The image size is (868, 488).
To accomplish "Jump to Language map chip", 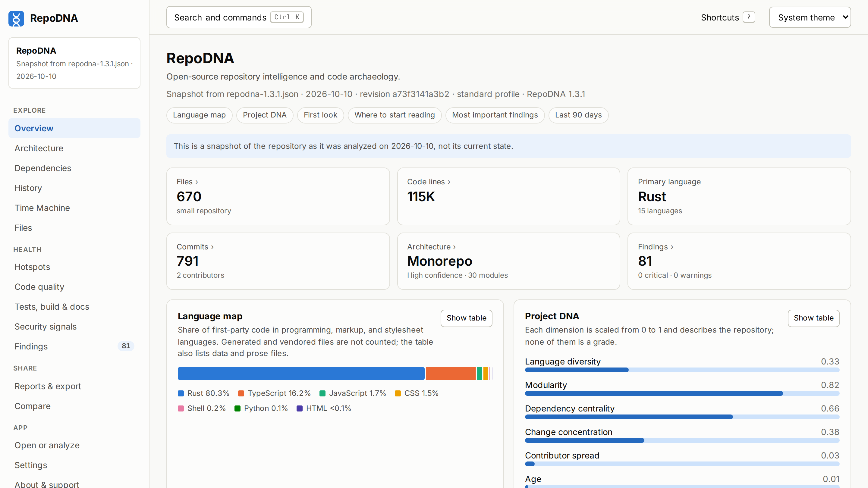I will [x=199, y=115].
